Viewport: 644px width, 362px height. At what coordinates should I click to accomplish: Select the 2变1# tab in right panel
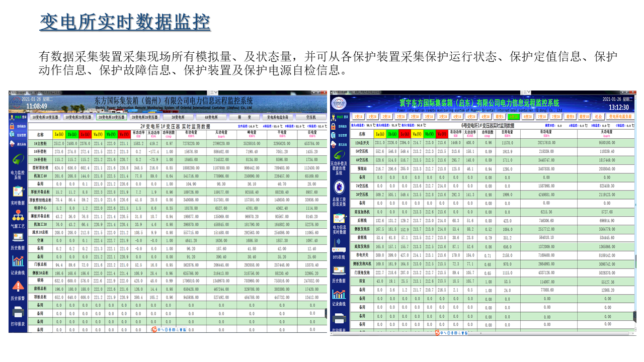386,117
